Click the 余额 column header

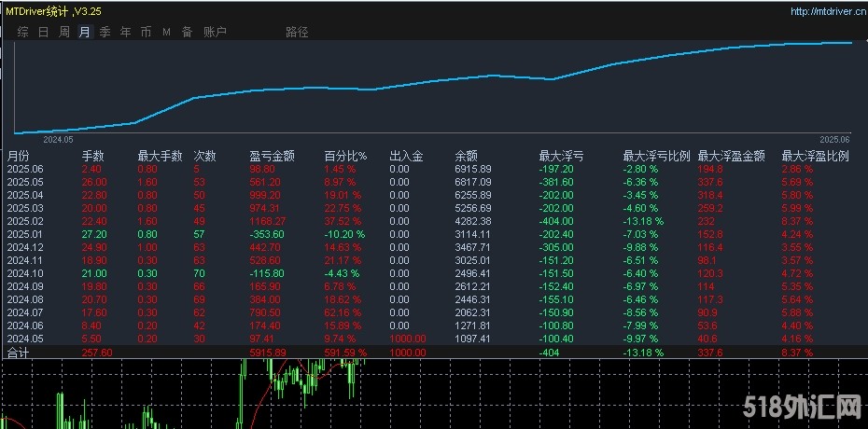click(466, 157)
